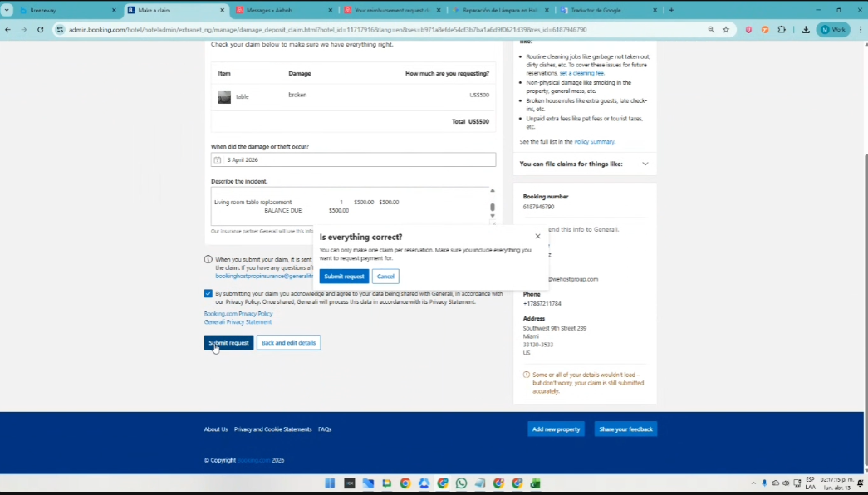Open the first Chrome taskbar icon

405,483
